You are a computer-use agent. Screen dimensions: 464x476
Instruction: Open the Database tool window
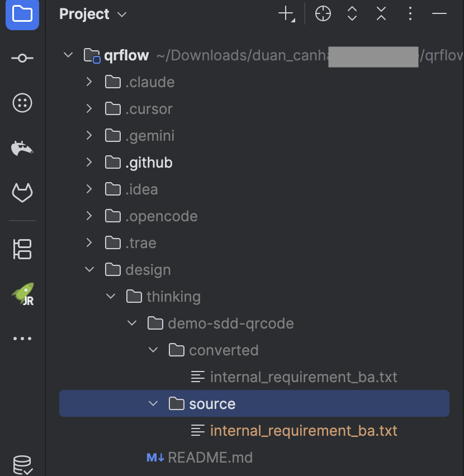click(22, 465)
